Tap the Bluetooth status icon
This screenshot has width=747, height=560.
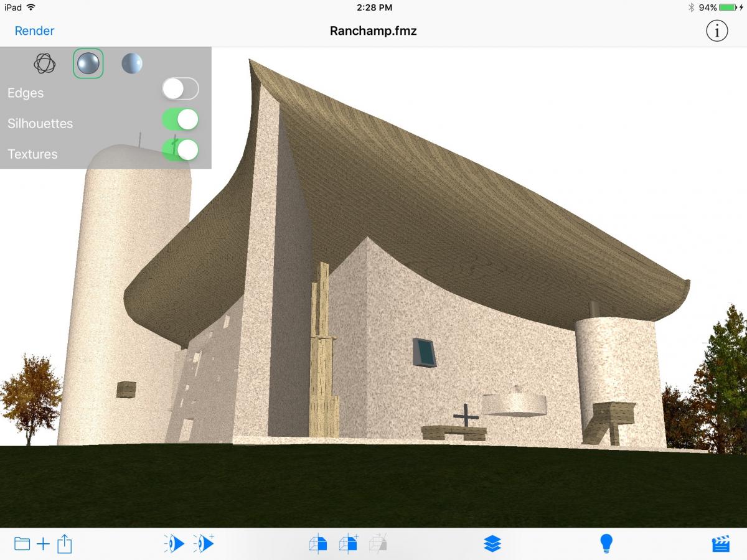point(691,7)
